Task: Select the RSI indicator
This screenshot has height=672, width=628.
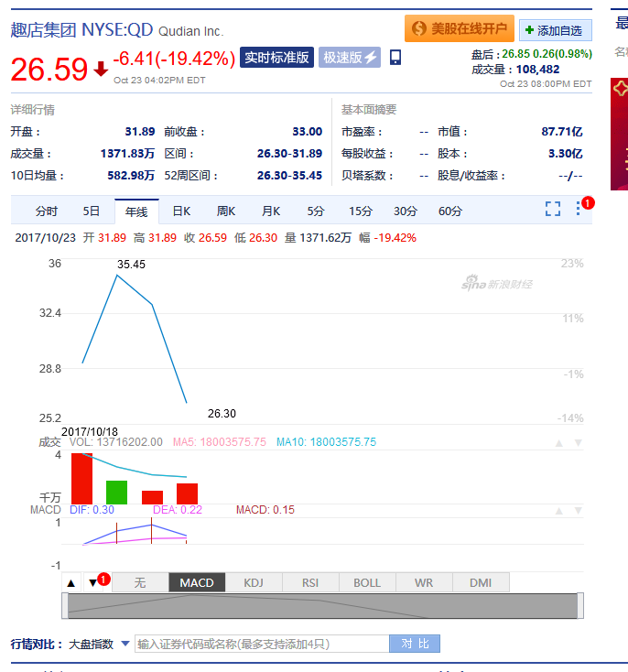Action: [310, 583]
